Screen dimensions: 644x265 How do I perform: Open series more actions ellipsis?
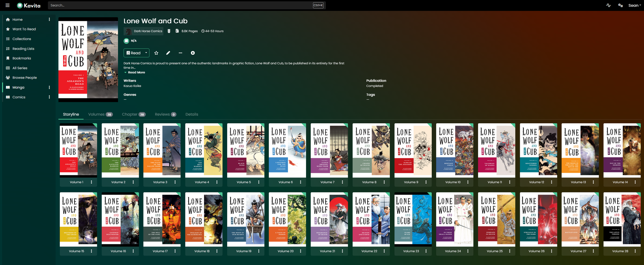[x=181, y=53]
